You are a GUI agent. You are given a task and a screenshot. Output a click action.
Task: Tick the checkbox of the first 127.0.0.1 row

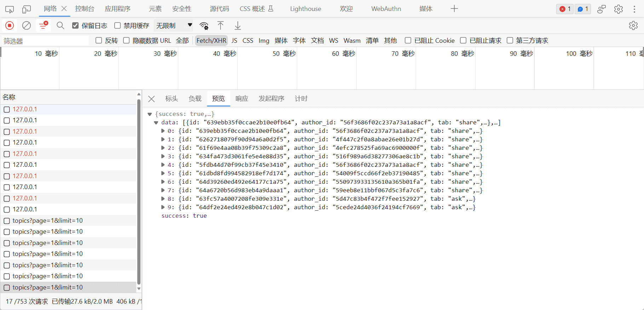click(7, 110)
